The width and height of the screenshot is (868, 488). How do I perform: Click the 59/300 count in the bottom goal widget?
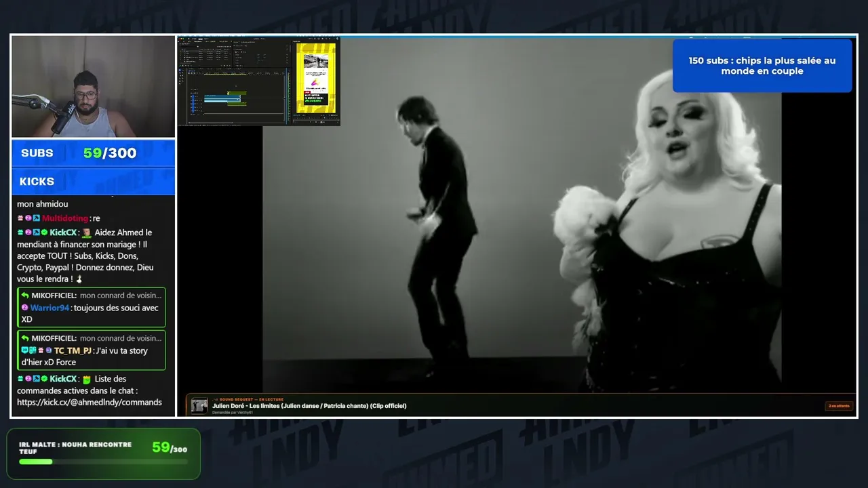click(170, 447)
